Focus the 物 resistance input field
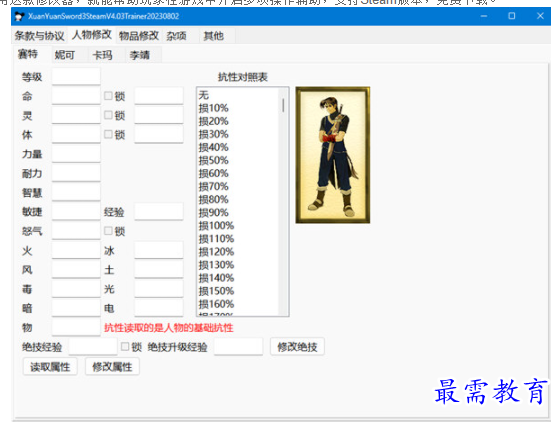The width and height of the screenshot is (556, 423). click(x=76, y=327)
